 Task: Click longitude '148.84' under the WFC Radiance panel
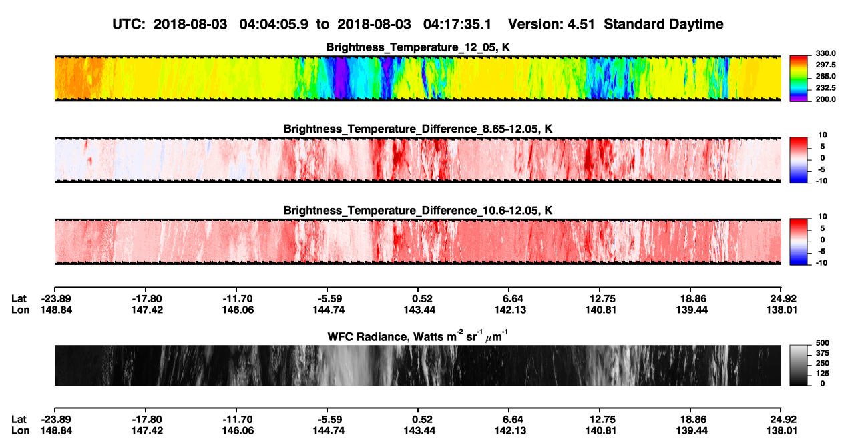55,430
